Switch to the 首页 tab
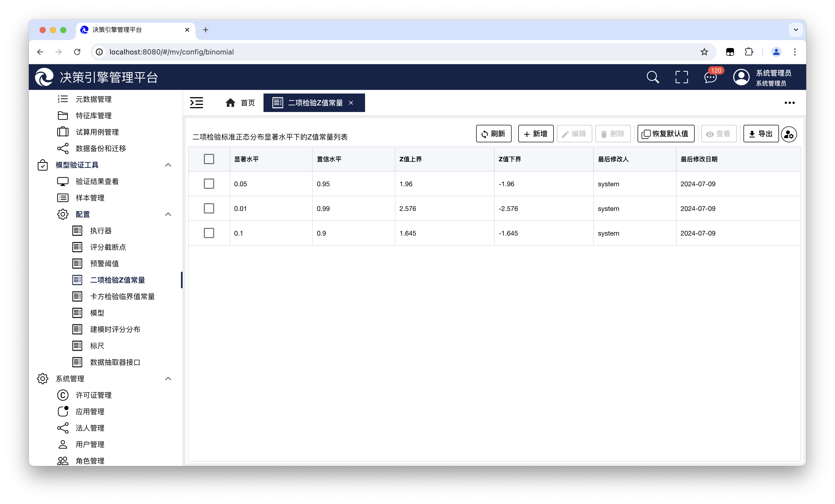 (240, 103)
